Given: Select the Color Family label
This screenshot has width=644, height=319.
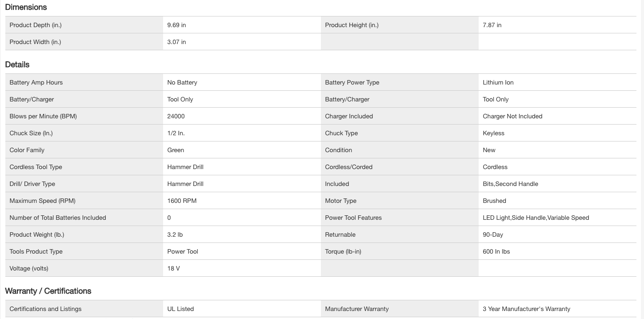Looking at the screenshot, I should pyautogui.click(x=27, y=150).
